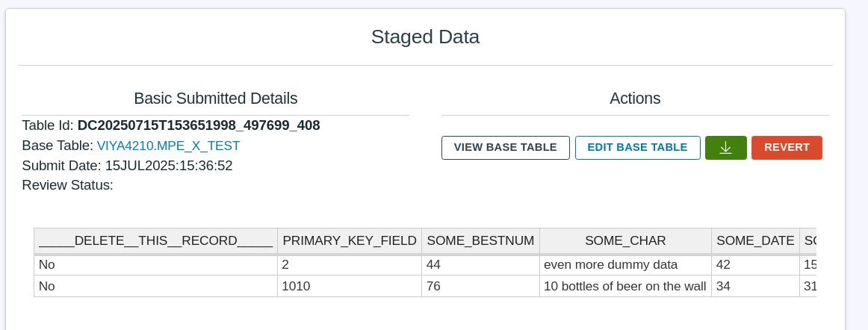Click the SOME_DATE cell showing 34
The image size is (868, 330).
click(x=723, y=286)
